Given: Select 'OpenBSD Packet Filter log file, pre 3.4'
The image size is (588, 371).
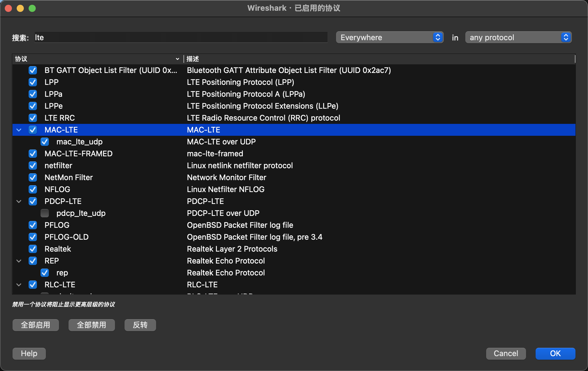Looking at the screenshot, I should 255,237.
